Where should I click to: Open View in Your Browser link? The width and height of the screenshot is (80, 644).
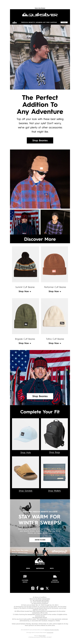pyautogui.click(x=40, y=8)
